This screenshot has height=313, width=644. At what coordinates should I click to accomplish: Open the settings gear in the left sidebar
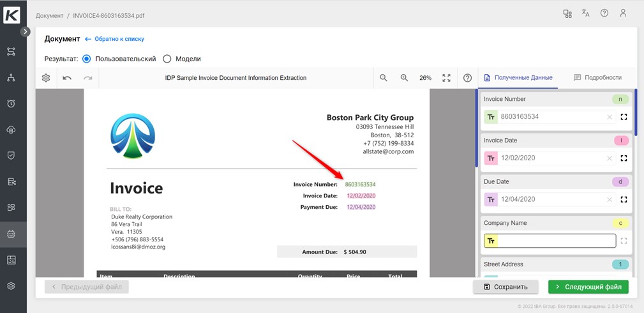(x=11, y=286)
